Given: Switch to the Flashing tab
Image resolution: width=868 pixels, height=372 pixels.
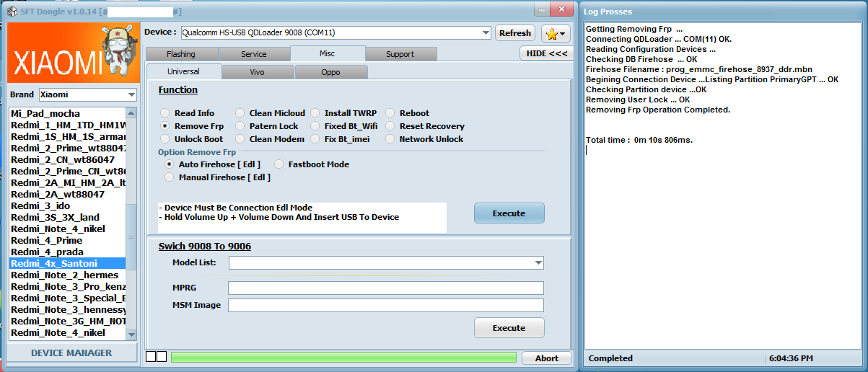Looking at the screenshot, I should [x=181, y=54].
